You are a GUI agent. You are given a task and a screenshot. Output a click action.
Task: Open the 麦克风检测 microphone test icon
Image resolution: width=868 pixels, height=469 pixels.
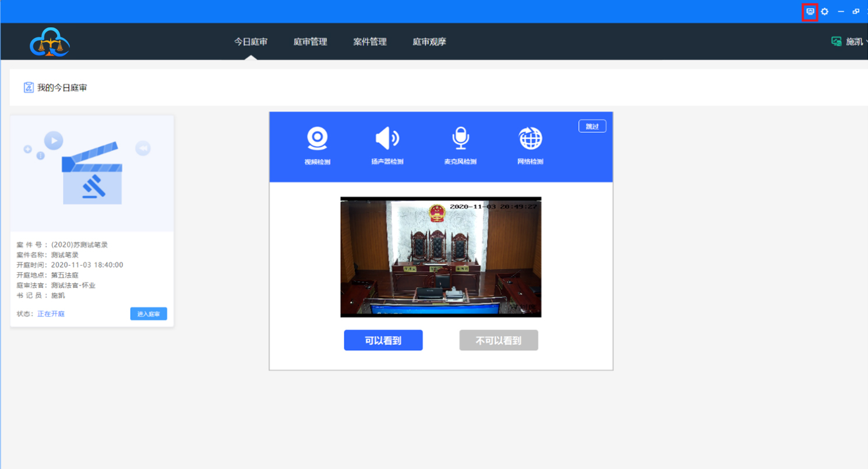pos(460,139)
